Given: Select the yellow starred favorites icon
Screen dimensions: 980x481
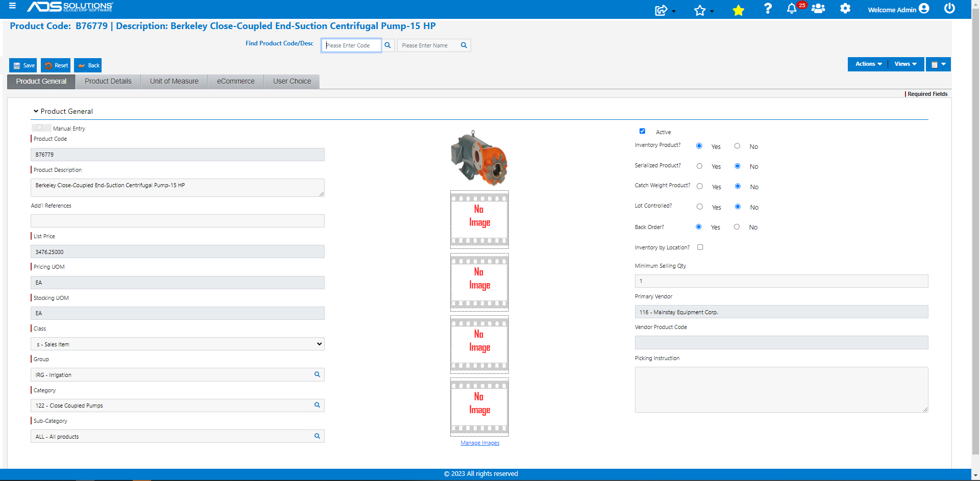Looking at the screenshot, I should [738, 9].
